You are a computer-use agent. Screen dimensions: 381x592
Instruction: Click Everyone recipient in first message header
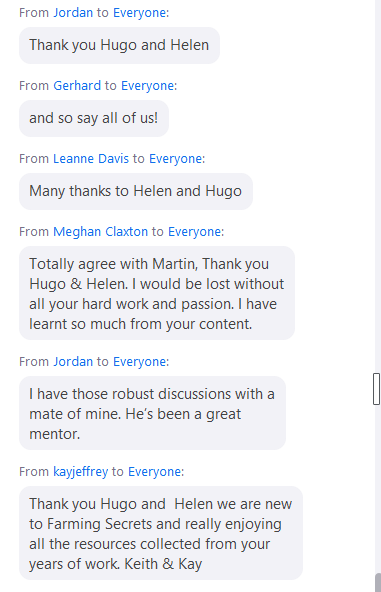tap(140, 12)
